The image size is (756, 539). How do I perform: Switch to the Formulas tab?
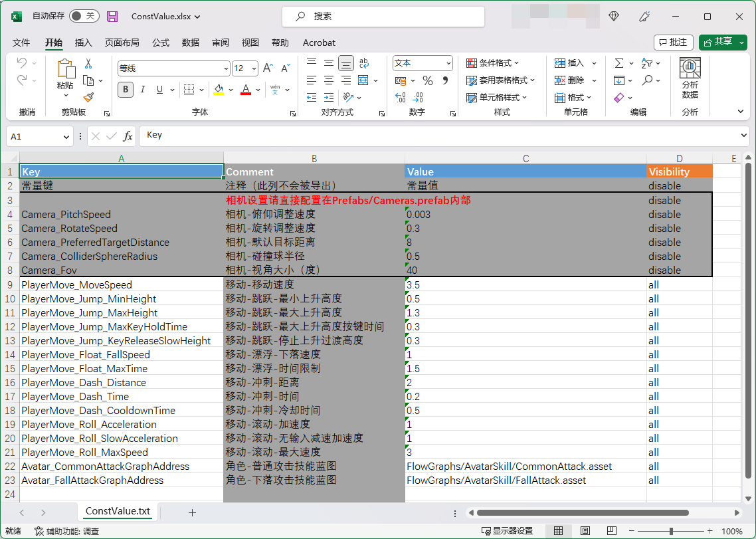[161, 43]
